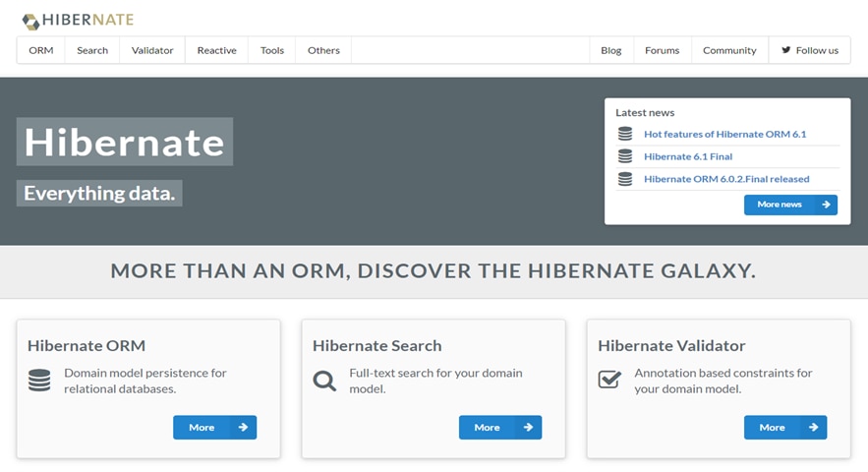This screenshot has width=868, height=472.
Task: Click arrow on Hibernate ORM More button
Action: tap(243, 427)
